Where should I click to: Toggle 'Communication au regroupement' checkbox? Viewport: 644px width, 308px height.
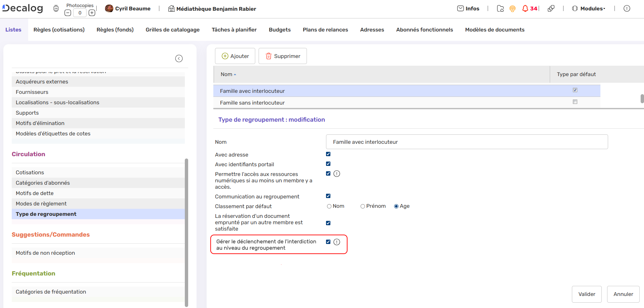(x=328, y=196)
